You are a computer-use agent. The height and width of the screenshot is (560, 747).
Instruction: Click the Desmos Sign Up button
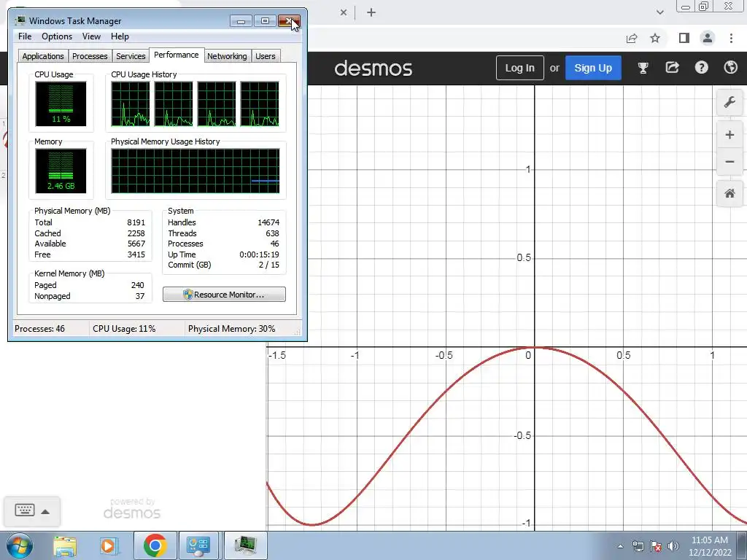pos(592,68)
